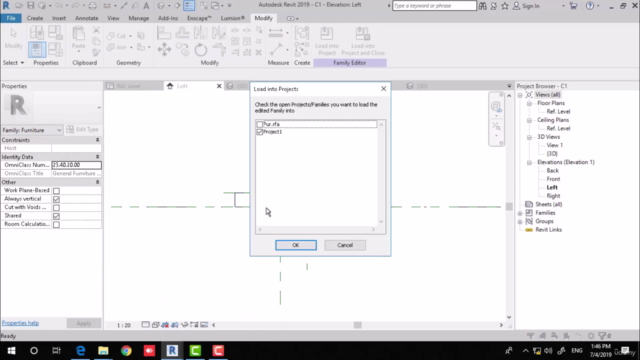This screenshot has height=360, width=640.
Task: Open the navigation wheel in view
Action: tap(496, 107)
